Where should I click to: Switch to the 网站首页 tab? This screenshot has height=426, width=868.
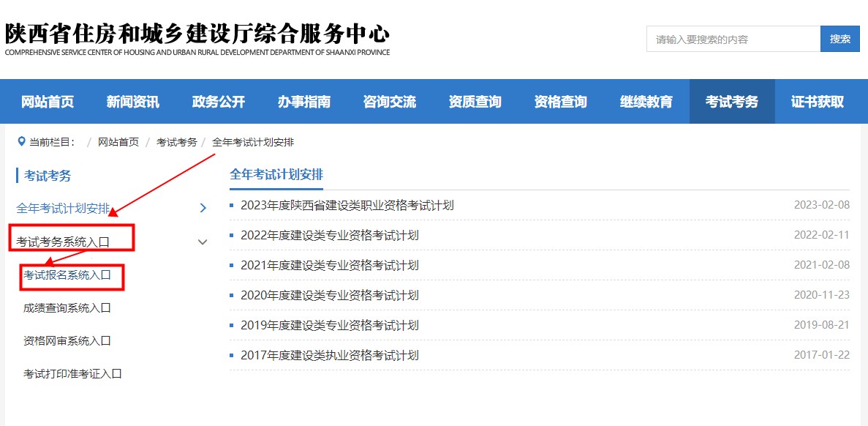[x=47, y=101]
